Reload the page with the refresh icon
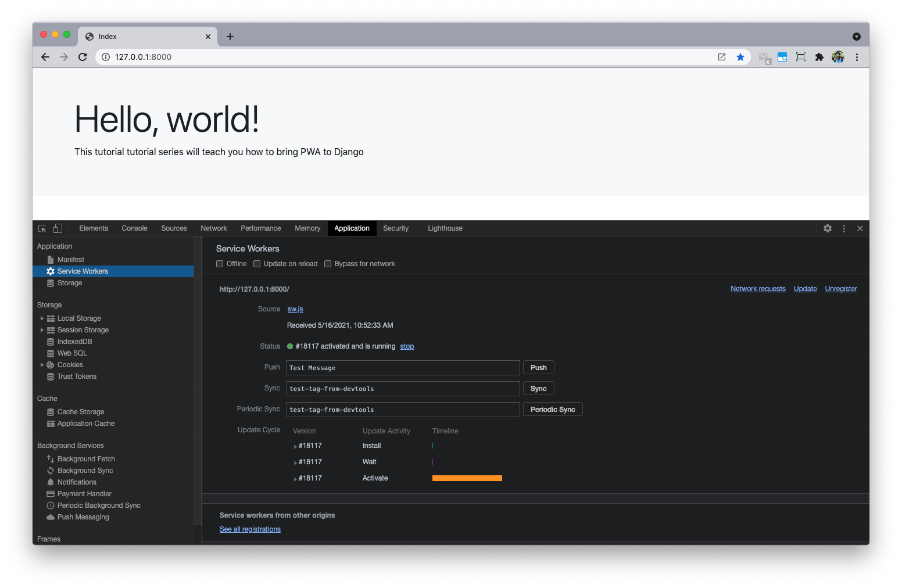902x588 pixels. (83, 57)
